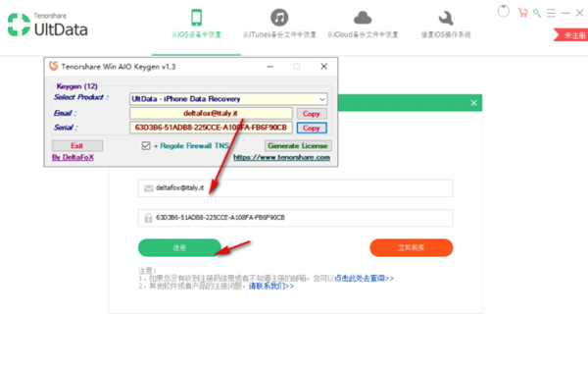Copy the email address in keygen
The height and width of the screenshot is (367, 588).
click(312, 114)
